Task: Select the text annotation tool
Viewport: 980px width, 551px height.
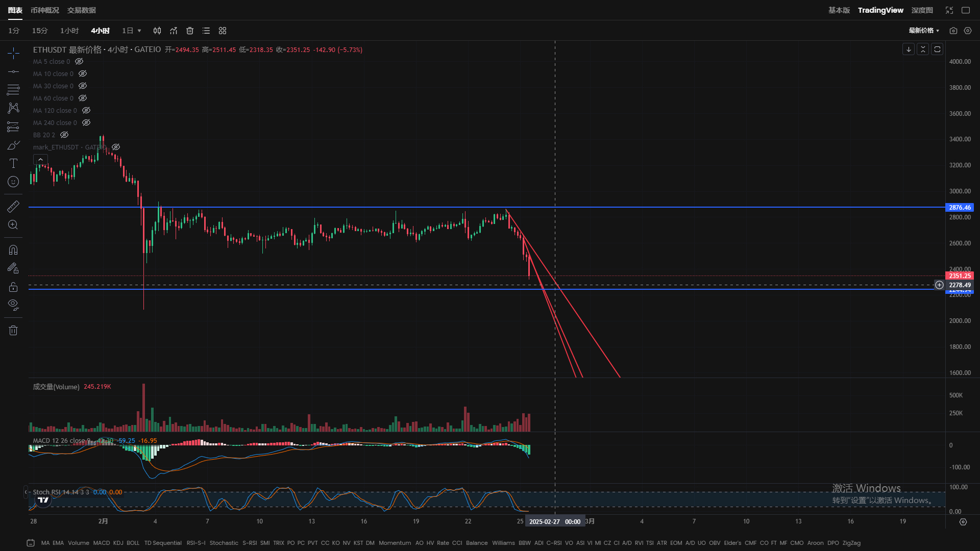Action: (x=13, y=163)
